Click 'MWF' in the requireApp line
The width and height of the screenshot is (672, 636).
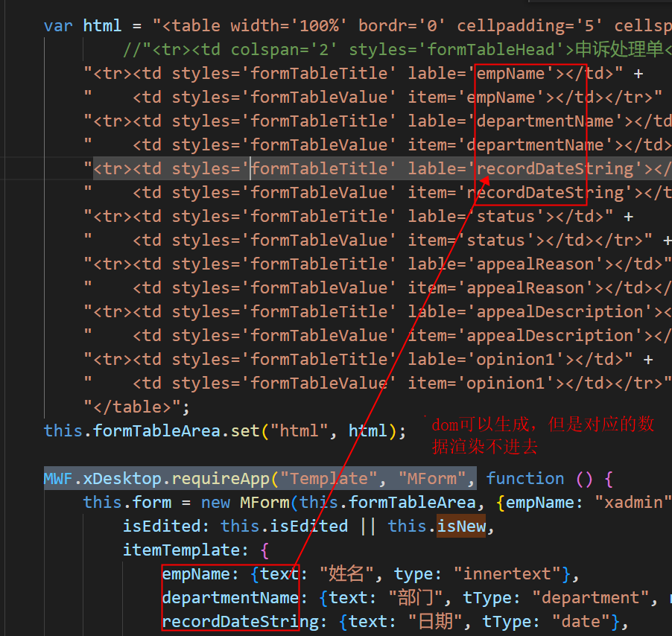[x=58, y=478]
